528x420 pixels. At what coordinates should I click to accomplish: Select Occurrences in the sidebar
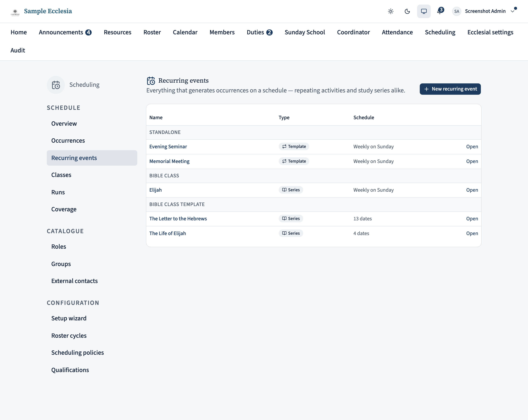pos(92,141)
